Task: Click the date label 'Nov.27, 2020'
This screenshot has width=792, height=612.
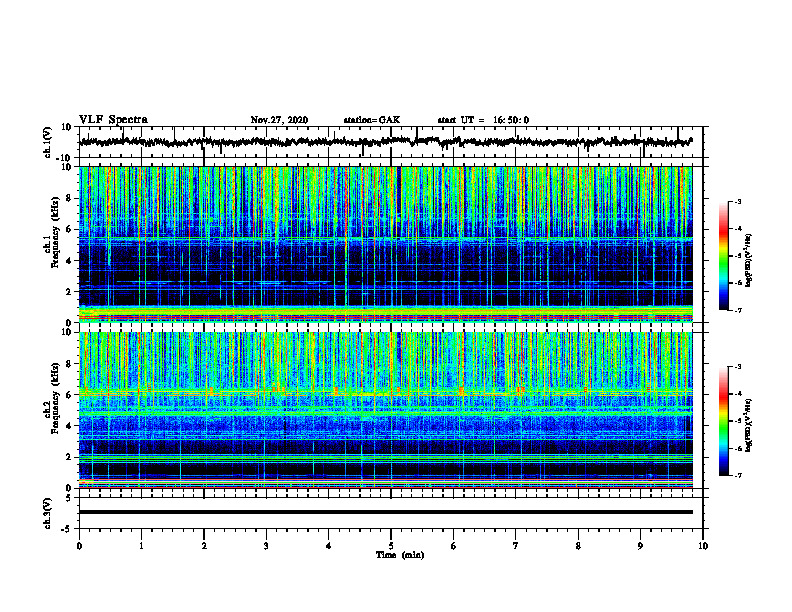Action: [279, 120]
